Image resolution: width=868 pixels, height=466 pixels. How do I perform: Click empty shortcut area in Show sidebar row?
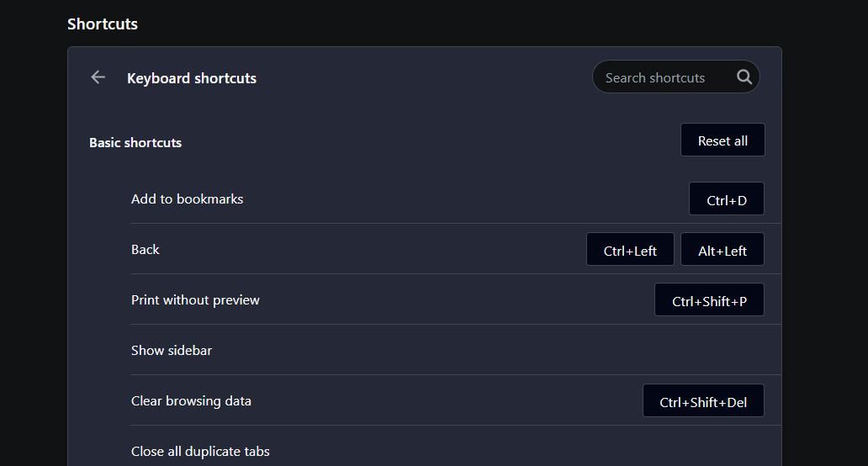click(x=707, y=351)
